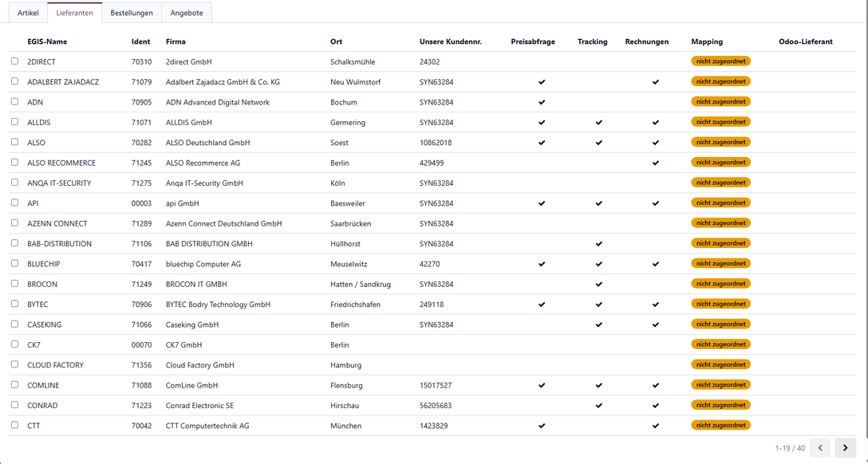Click the Tracking checkmark for BROCON
868x464 pixels.
[599, 285]
